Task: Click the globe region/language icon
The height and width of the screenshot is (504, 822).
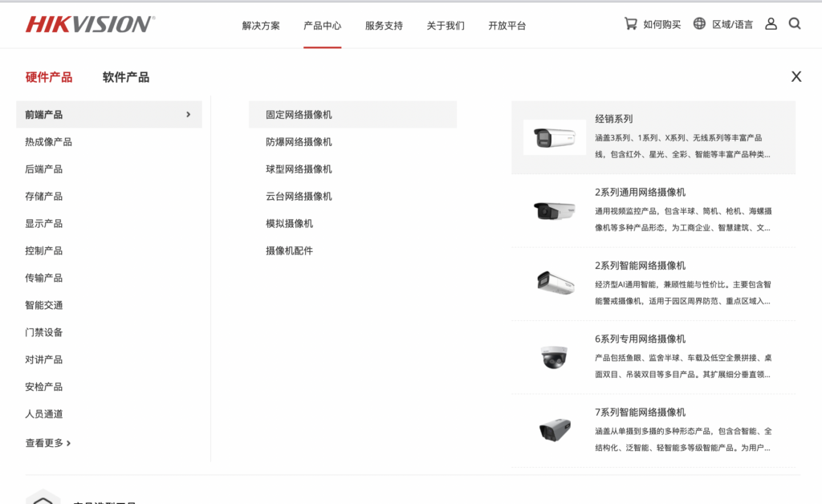Action: [x=699, y=23]
